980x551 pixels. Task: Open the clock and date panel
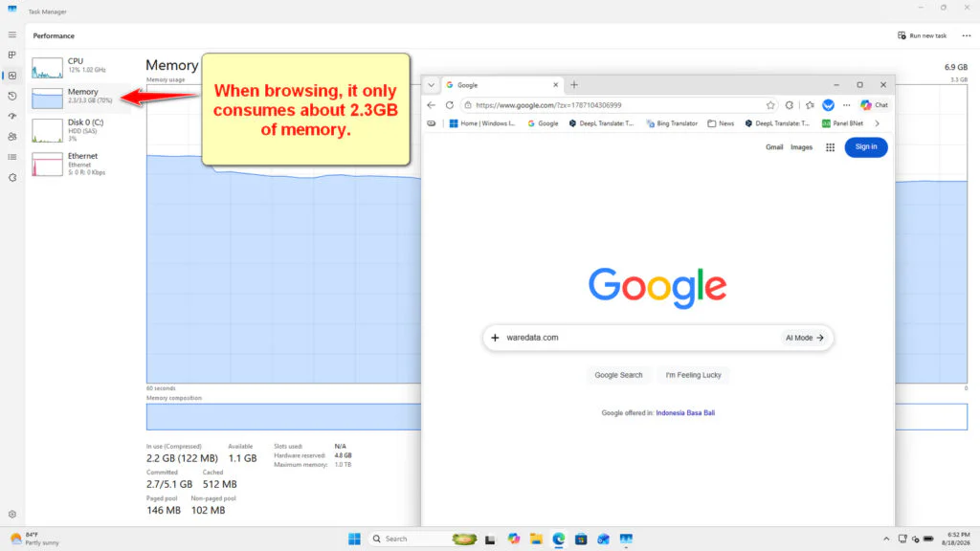958,539
